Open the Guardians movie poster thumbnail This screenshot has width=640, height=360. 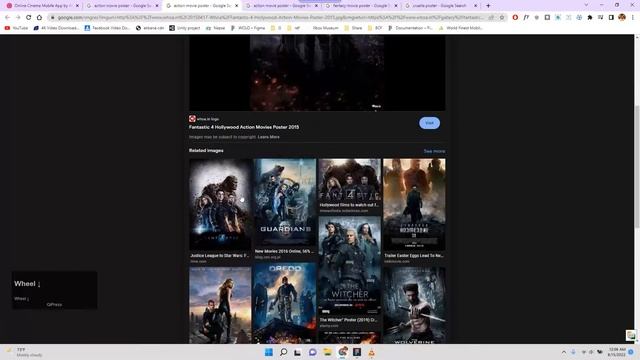285,202
